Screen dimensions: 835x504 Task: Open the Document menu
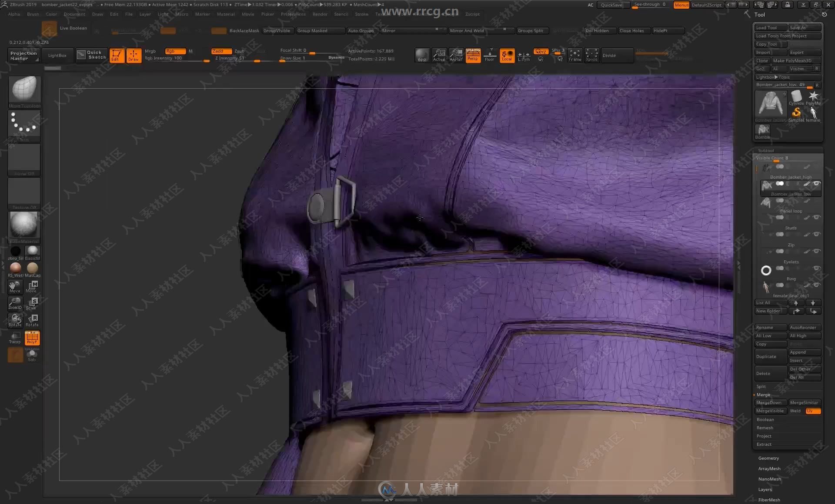(74, 14)
